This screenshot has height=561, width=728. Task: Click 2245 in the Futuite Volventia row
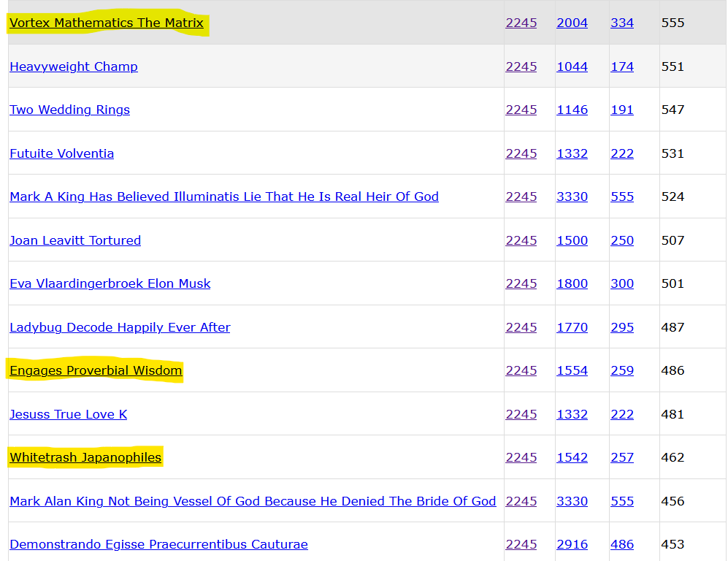pos(521,153)
